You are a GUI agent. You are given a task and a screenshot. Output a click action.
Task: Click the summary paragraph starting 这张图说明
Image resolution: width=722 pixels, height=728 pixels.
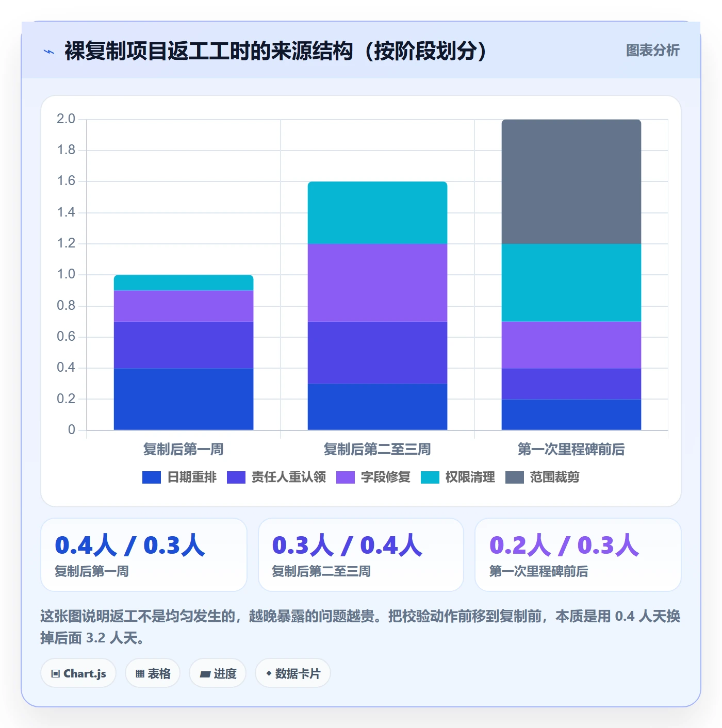coord(360,627)
